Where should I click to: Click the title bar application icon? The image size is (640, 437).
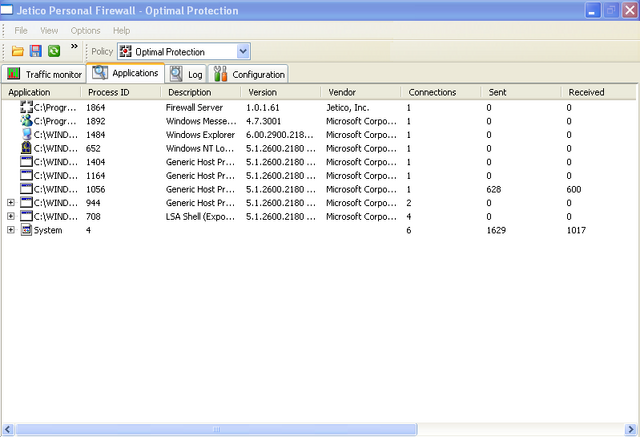point(7,9)
